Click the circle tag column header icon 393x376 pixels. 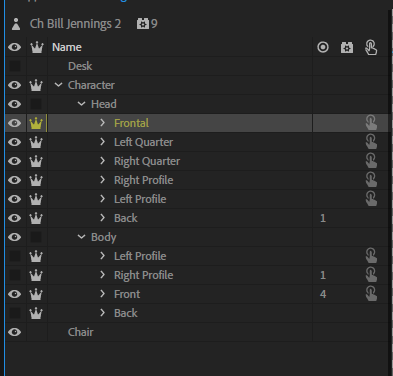[x=323, y=47]
